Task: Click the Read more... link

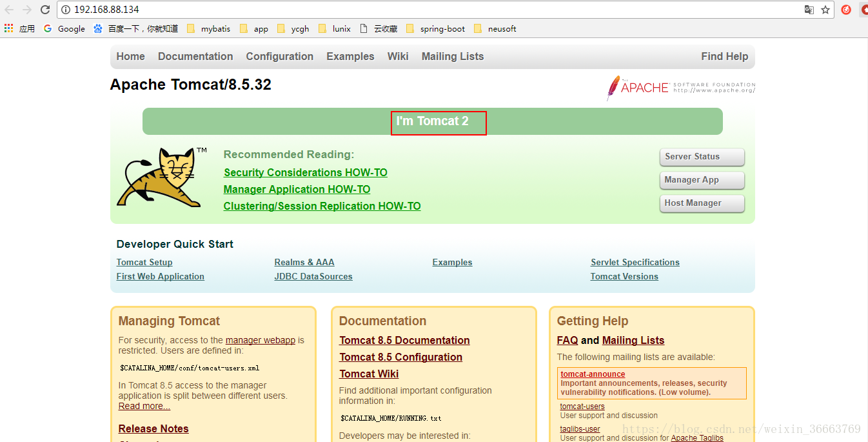Action: (x=144, y=406)
